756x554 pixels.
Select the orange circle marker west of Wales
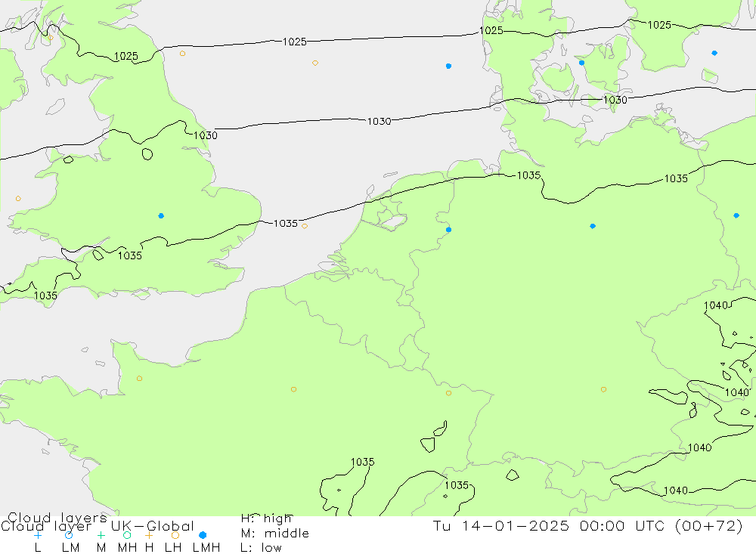(x=18, y=199)
